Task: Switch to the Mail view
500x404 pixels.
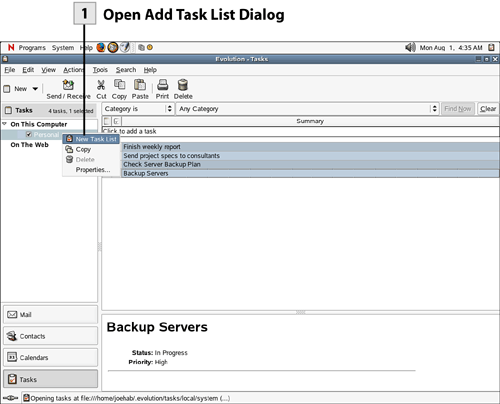Action: (x=50, y=315)
